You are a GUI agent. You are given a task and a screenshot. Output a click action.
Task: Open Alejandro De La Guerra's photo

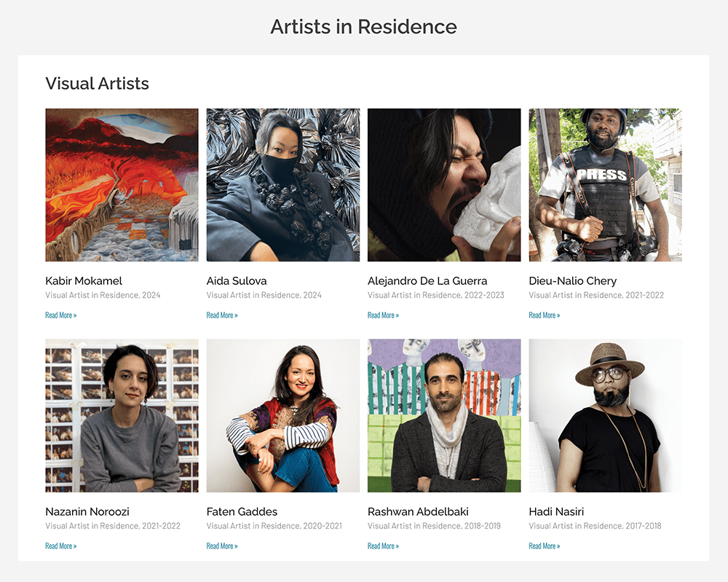[444, 185]
